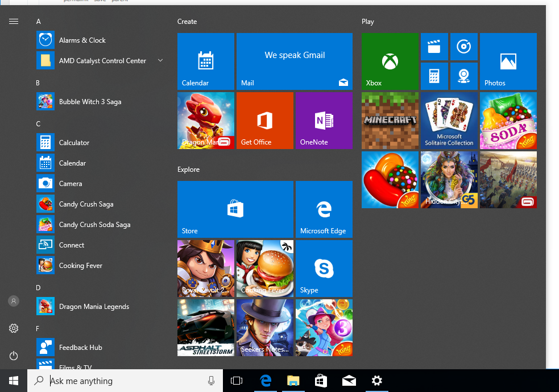The width and height of the screenshot is (559, 392).
Task: Open Task View from the taskbar
Action: click(x=237, y=381)
